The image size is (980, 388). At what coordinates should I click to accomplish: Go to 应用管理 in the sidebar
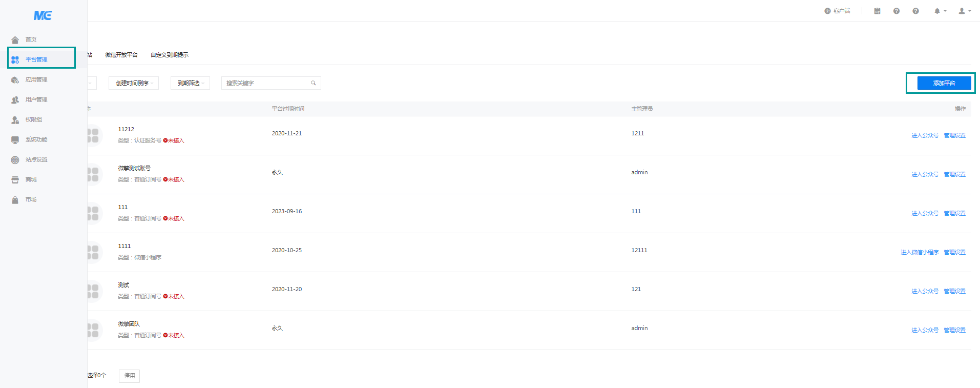(36, 79)
